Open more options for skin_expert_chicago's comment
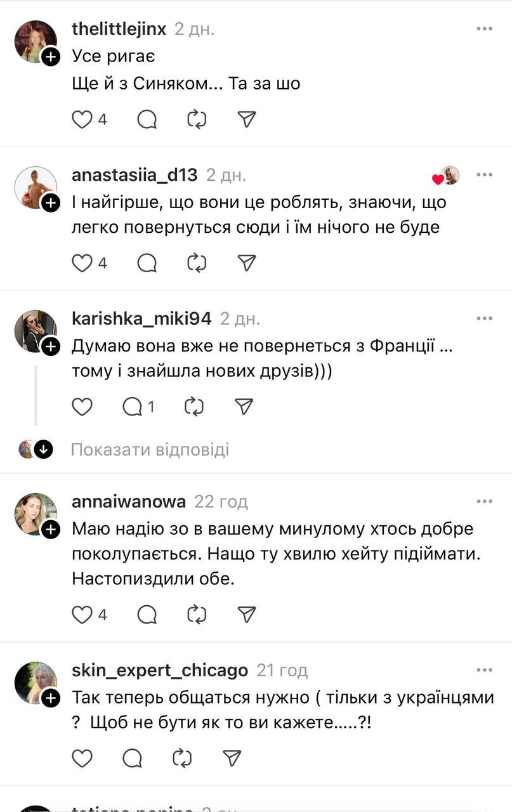The image size is (512, 812). pyautogui.click(x=485, y=670)
